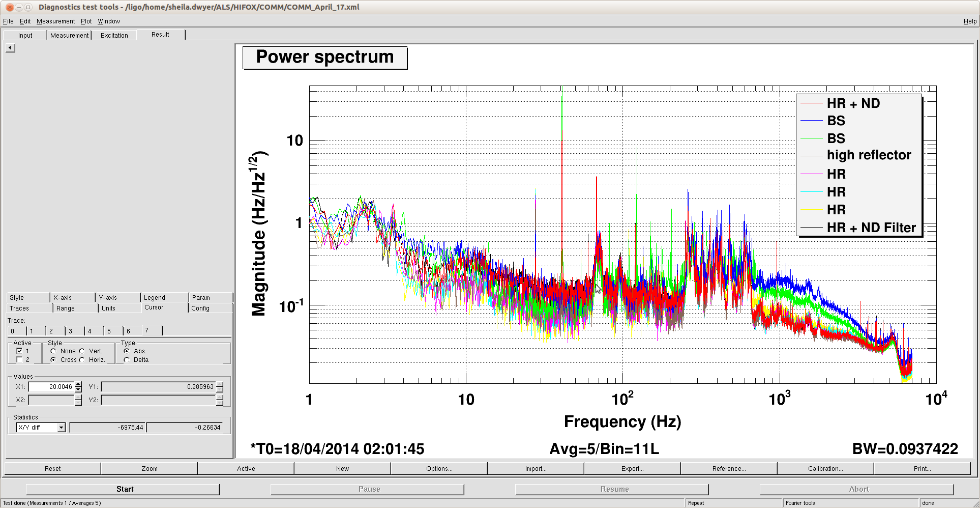980x508 pixels.
Task: Click the Export... button
Action: click(x=633, y=469)
